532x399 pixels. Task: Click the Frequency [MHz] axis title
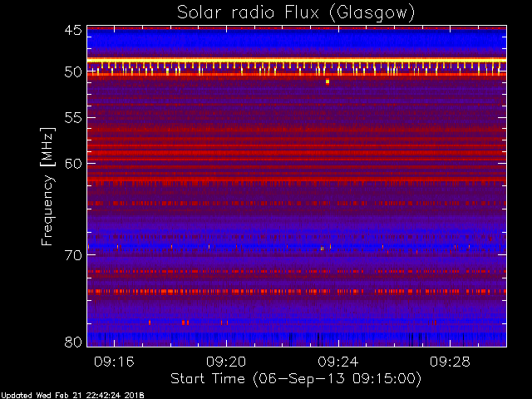tap(47, 186)
